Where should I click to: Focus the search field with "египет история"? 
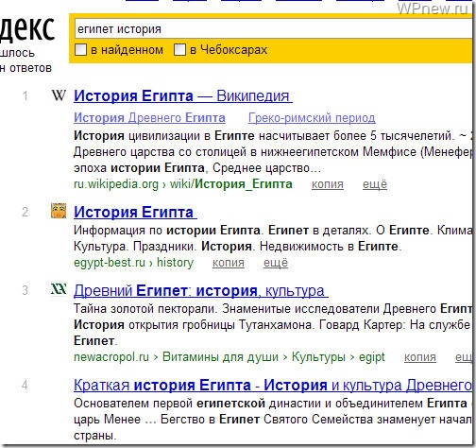click(x=273, y=29)
